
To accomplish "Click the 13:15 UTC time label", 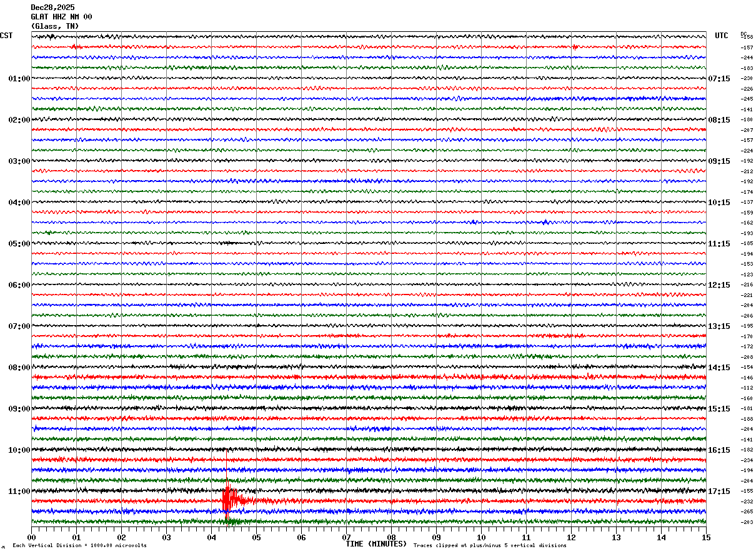I will click(719, 326).
